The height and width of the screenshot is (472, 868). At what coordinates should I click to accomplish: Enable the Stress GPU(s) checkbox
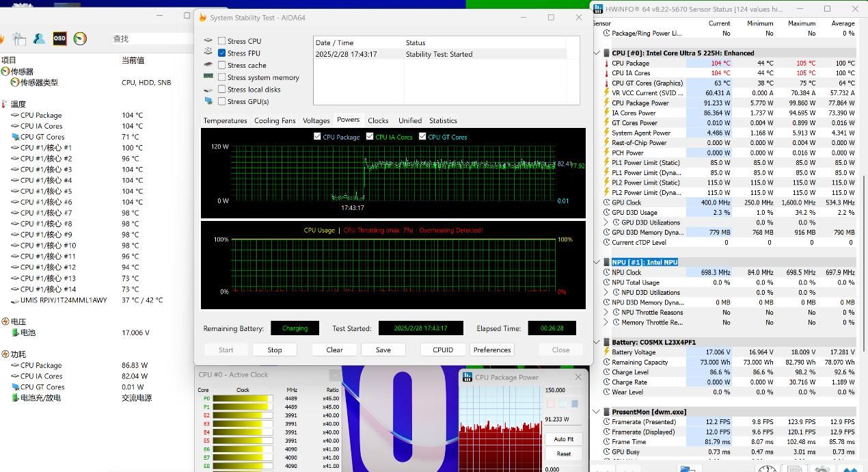pos(221,101)
